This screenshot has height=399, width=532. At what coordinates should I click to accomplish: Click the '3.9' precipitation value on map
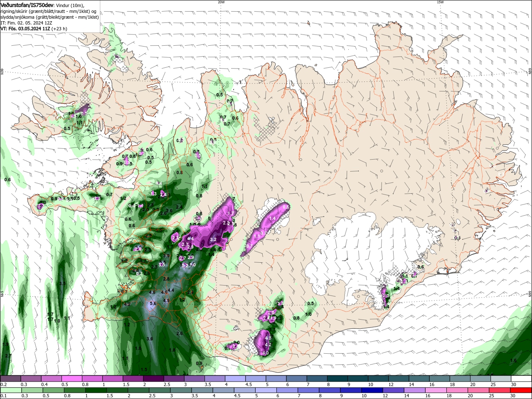[x=167, y=256]
